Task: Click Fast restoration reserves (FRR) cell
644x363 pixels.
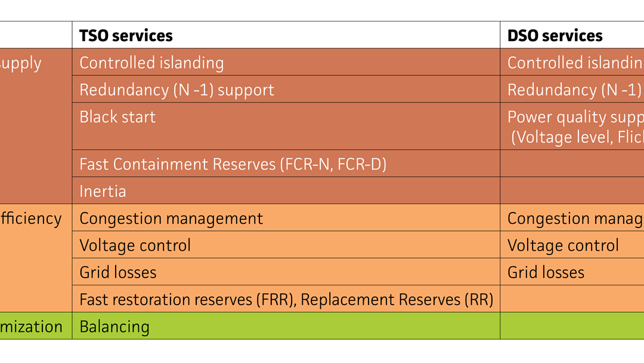Action: coord(286,299)
